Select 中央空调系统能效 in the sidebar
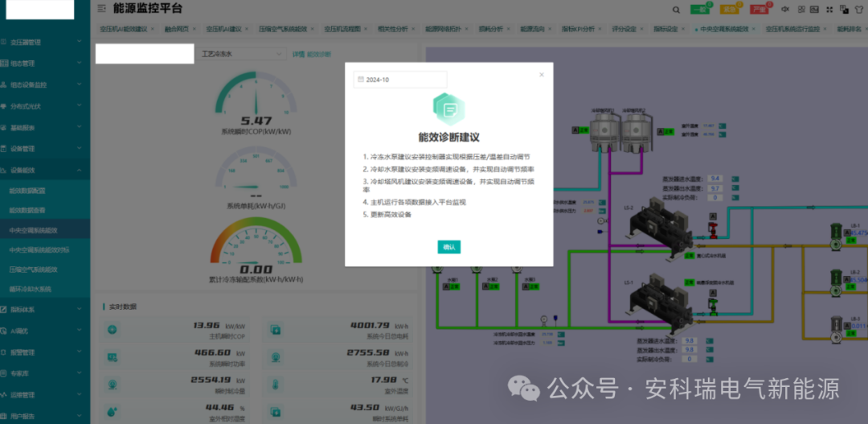This screenshot has height=424, width=868. [x=45, y=230]
